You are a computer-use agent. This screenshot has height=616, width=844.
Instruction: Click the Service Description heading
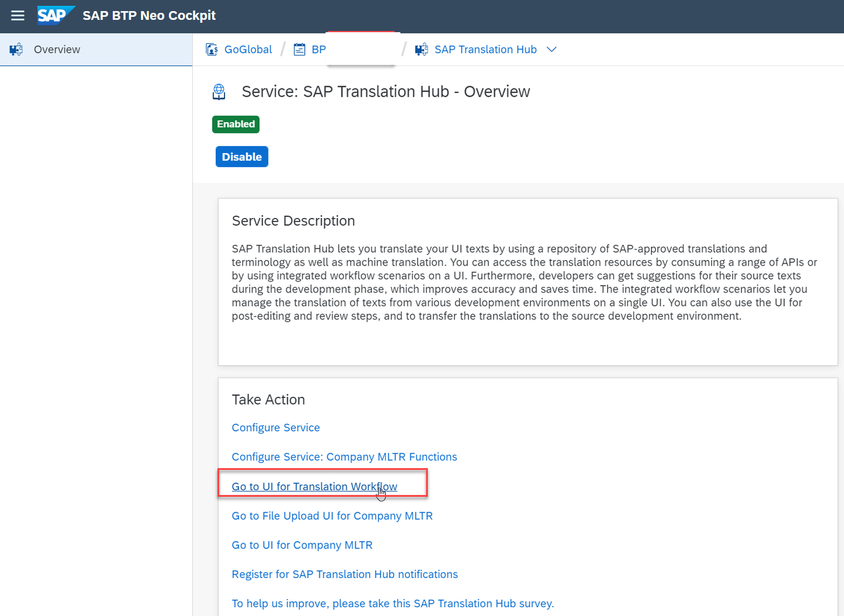pyautogui.click(x=293, y=221)
